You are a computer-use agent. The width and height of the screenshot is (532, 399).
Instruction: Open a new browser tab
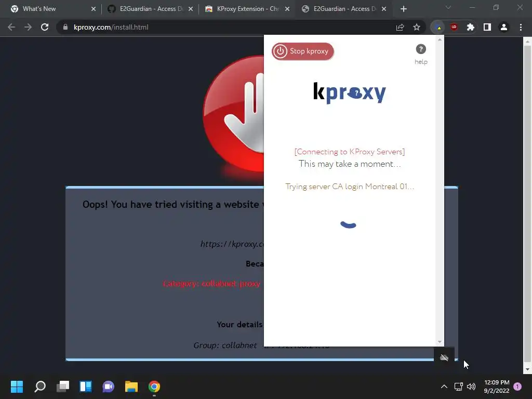403,9
